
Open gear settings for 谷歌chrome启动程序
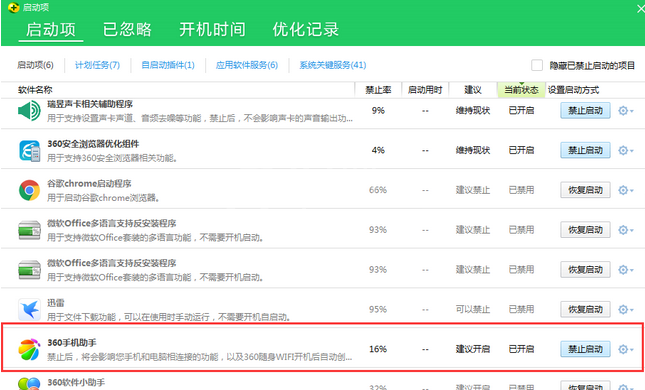(x=625, y=190)
